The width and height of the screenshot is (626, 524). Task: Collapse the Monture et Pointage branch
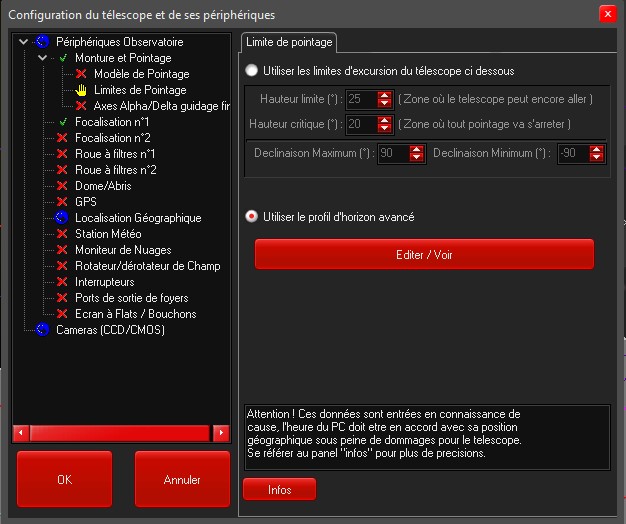43,58
